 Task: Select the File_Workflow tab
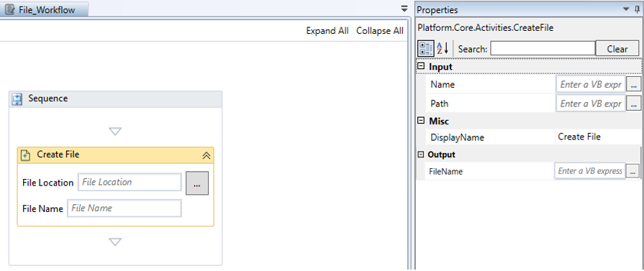click(44, 9)
